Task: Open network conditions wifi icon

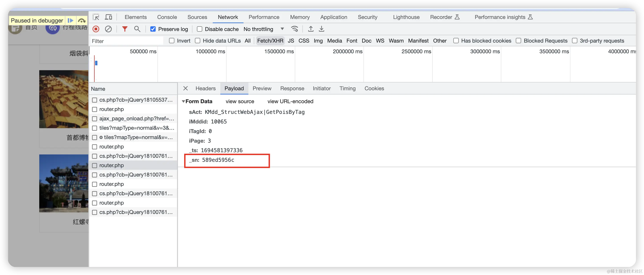Action: [295, 29]
